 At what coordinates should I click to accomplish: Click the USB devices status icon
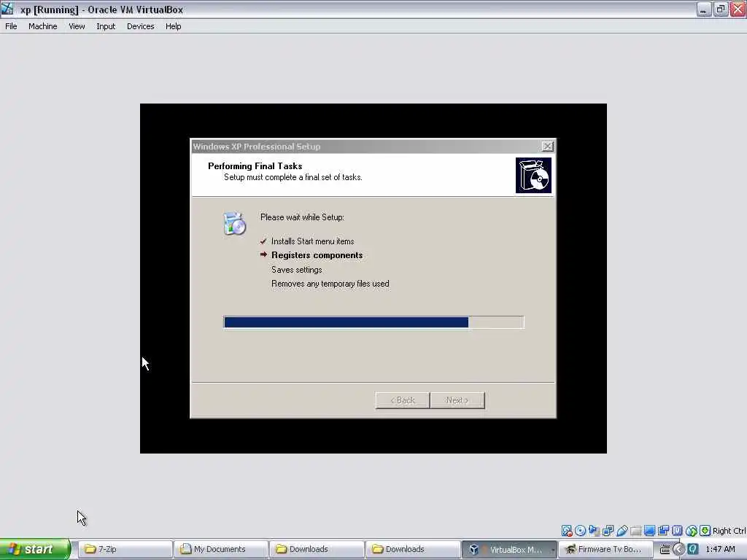pyautogui.click(x=622, y=531)
